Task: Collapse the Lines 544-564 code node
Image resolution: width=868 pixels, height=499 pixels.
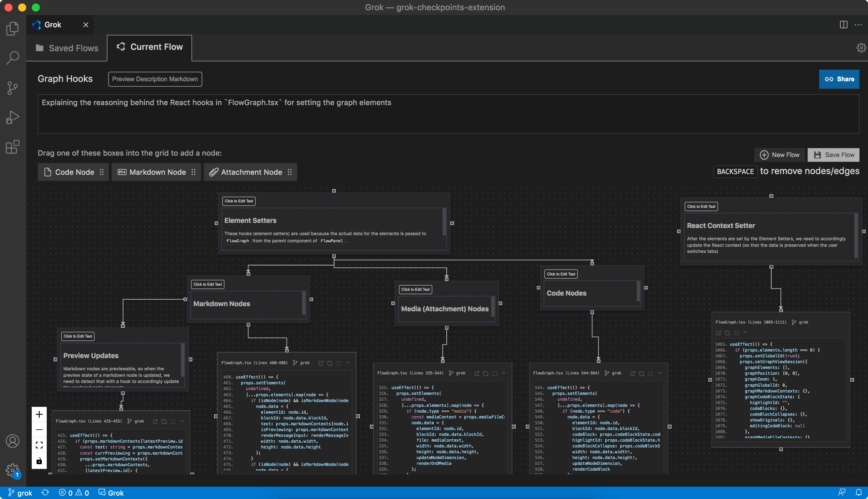Action: tap(660, 373)
